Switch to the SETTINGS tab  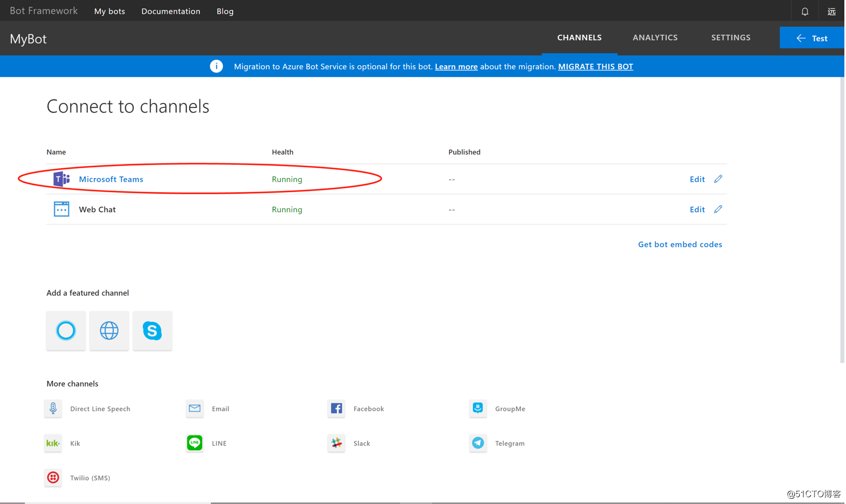[x=732, y=38]
